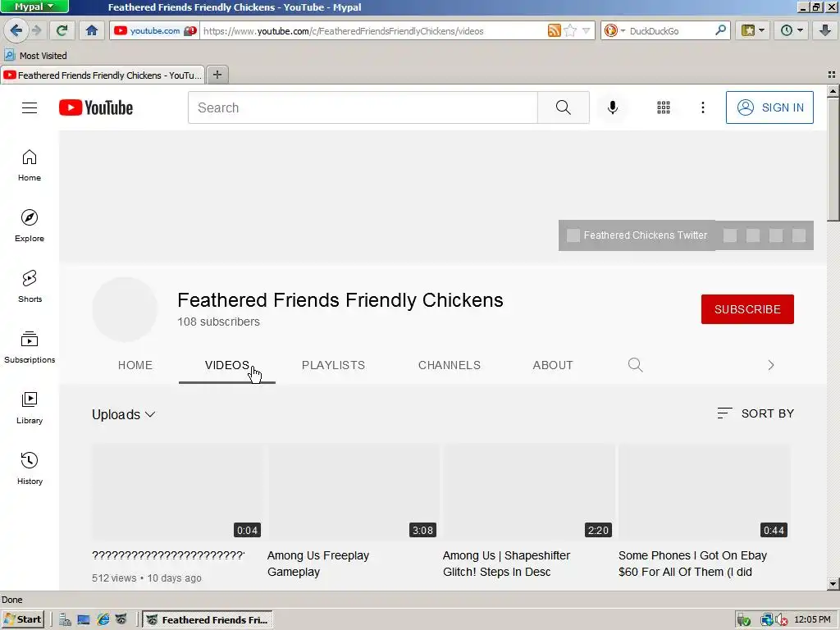Open the 2:20 video thumbnail
840x630 pixels.
(x=528, y=492)
